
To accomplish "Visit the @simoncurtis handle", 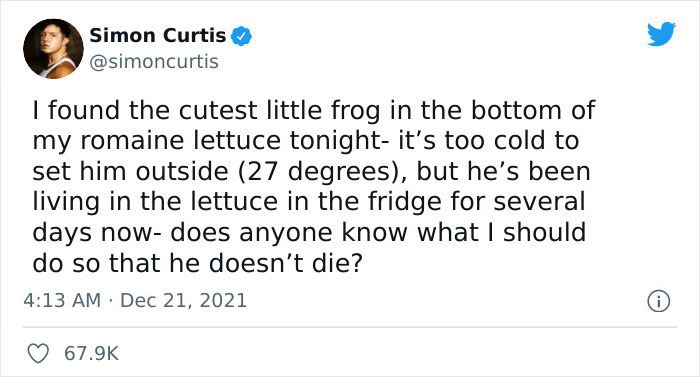I will point(154,62).
